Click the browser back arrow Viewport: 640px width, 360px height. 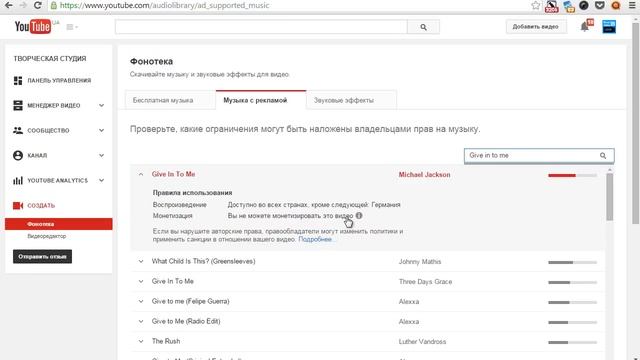(9, 5)
